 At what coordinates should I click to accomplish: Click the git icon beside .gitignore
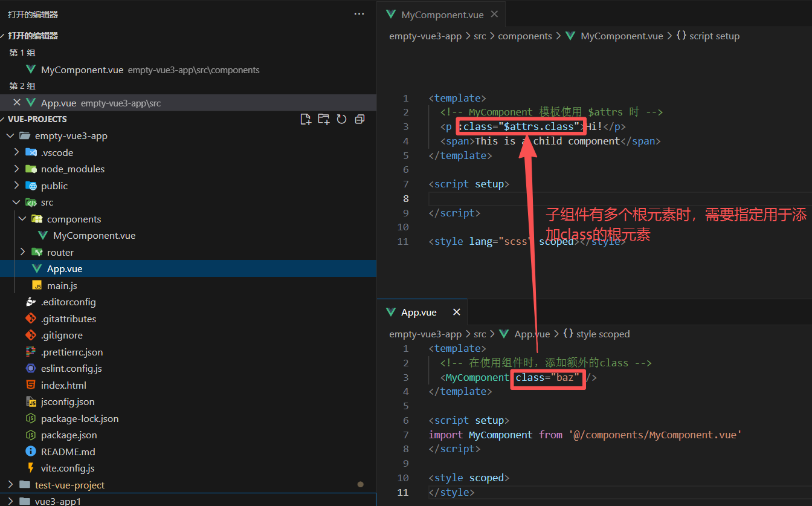[31, 335]
